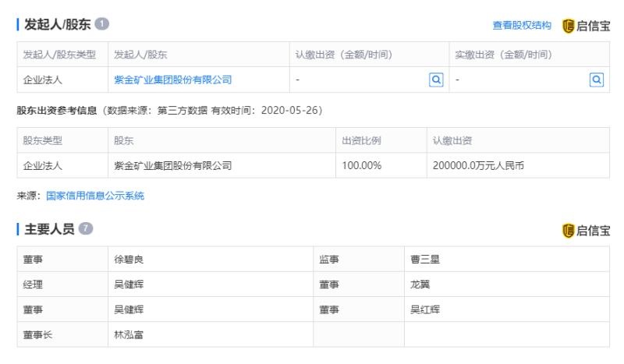The width and height of the screenshot is (624, 364).
Task: Click the 启信宝 logo beside 查看股权结构
Action: coord(586,26)
